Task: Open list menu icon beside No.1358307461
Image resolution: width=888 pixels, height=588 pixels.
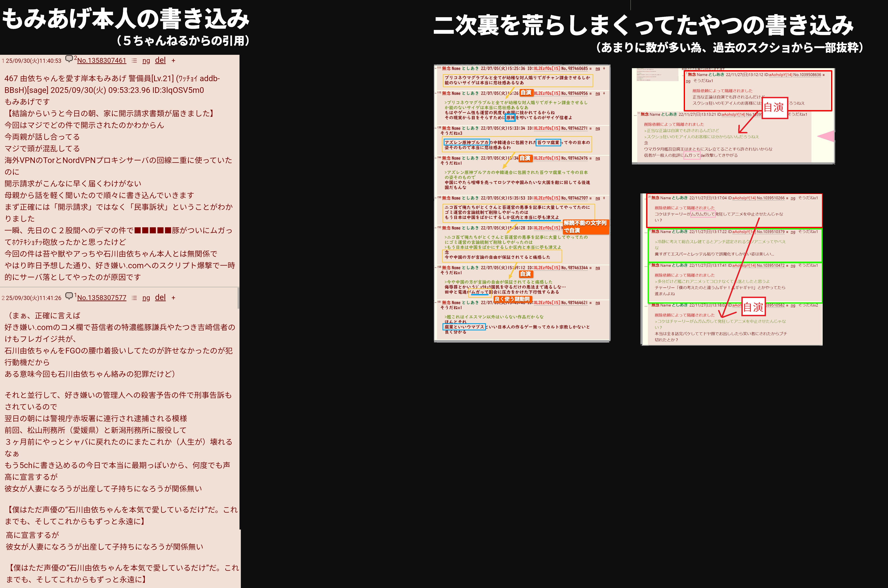Action: (x=134, y=61)
